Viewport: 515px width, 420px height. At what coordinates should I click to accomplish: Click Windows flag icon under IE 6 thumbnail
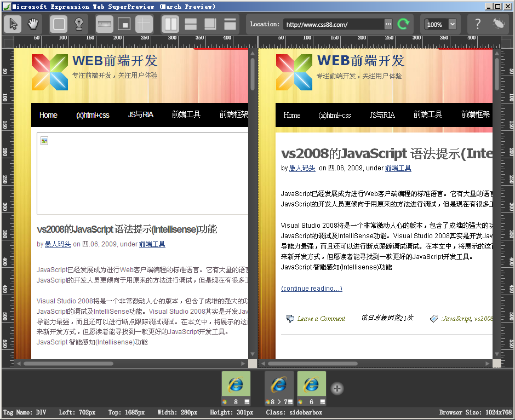click(x=300, y=401)
